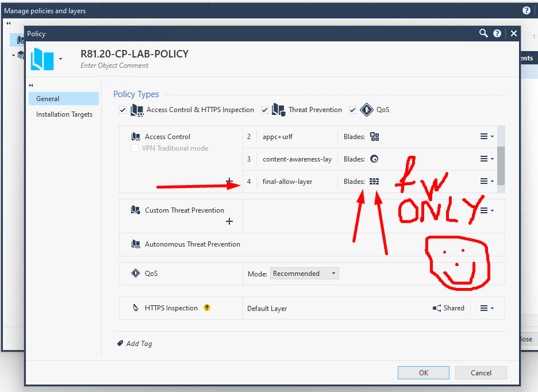
Task: Click Access Control & HTTPS Inspection icon
Action: pyautogui.click(x=137, y=110)
